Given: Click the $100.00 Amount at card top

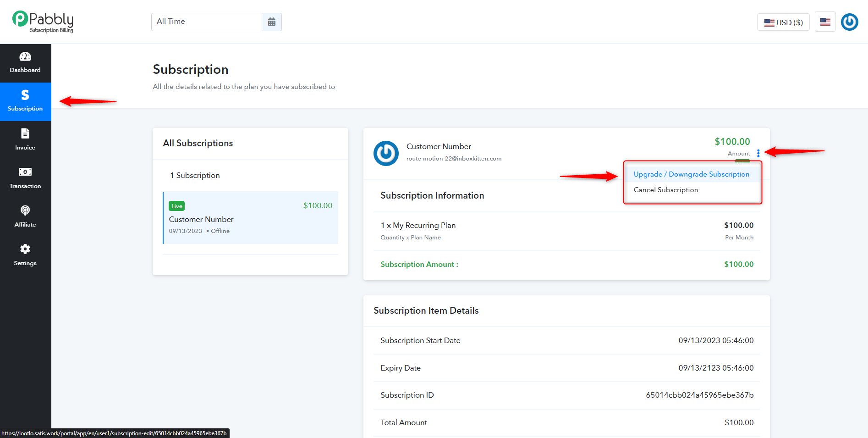Looking at the screenshot, I should tap(732, 142).
